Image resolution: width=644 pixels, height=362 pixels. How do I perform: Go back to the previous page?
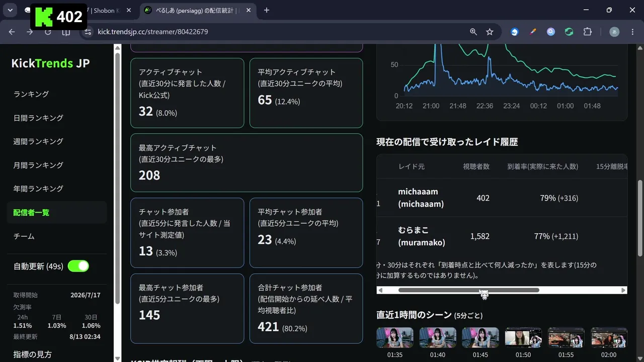[12, 32]
